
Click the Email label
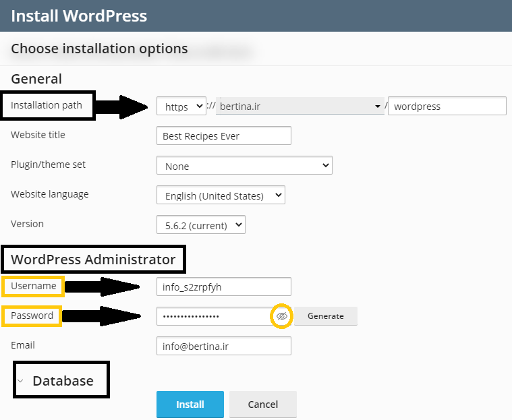(x=23, y=345)
